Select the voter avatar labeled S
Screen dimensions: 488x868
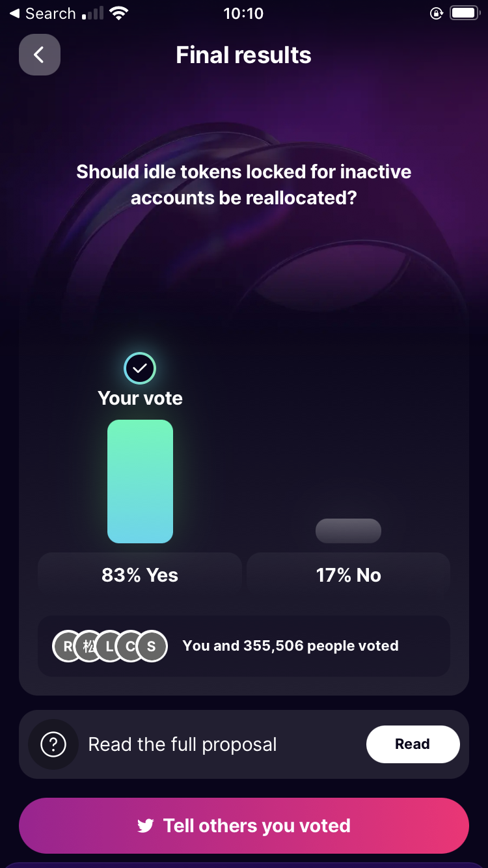(x=152, y=646)
